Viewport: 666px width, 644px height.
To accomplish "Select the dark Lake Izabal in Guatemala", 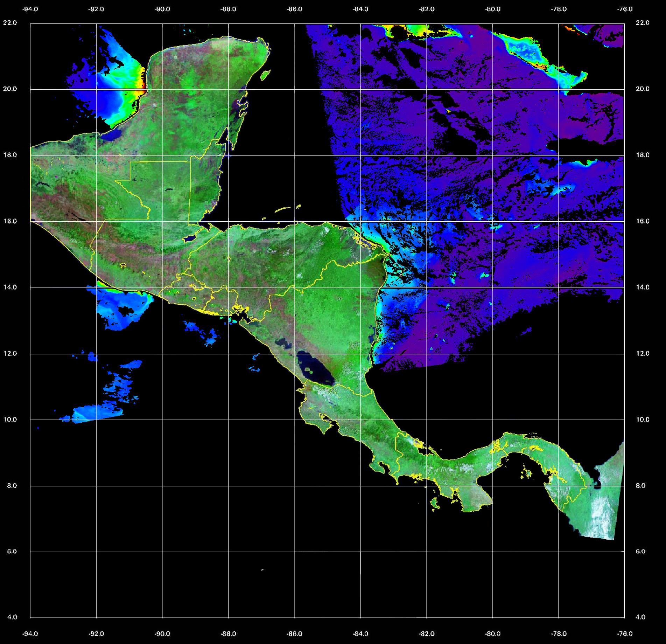I will 190,238.
